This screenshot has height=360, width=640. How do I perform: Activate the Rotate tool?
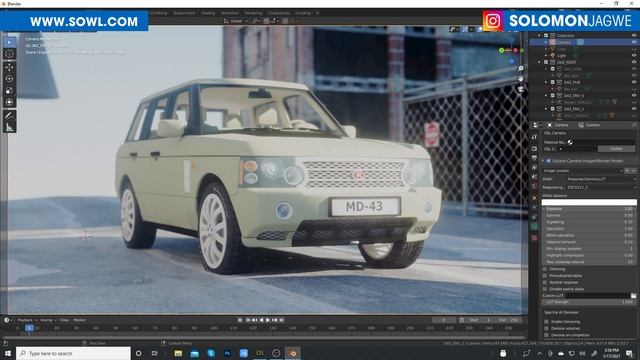[x=9, y=78]
